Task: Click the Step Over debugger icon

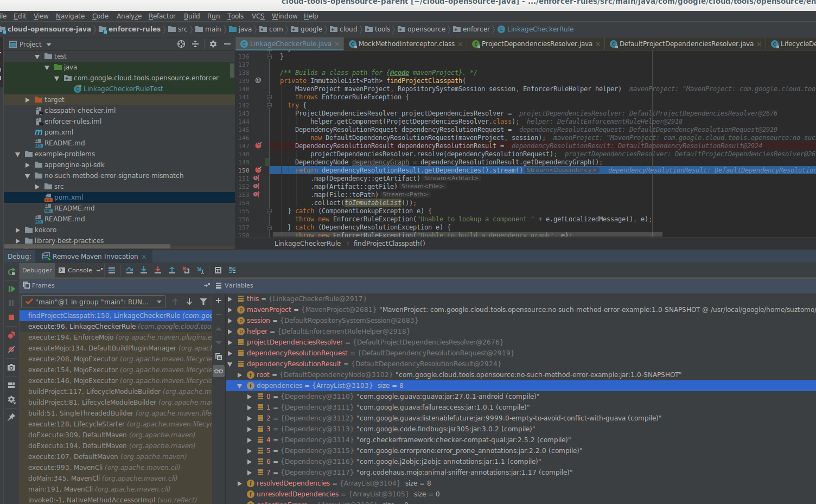Action: (x=129, y=270)
